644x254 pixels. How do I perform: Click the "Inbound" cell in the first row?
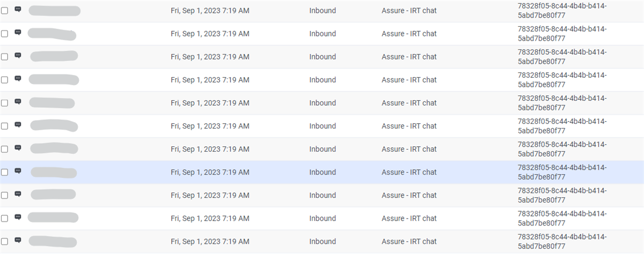[323, 11]
